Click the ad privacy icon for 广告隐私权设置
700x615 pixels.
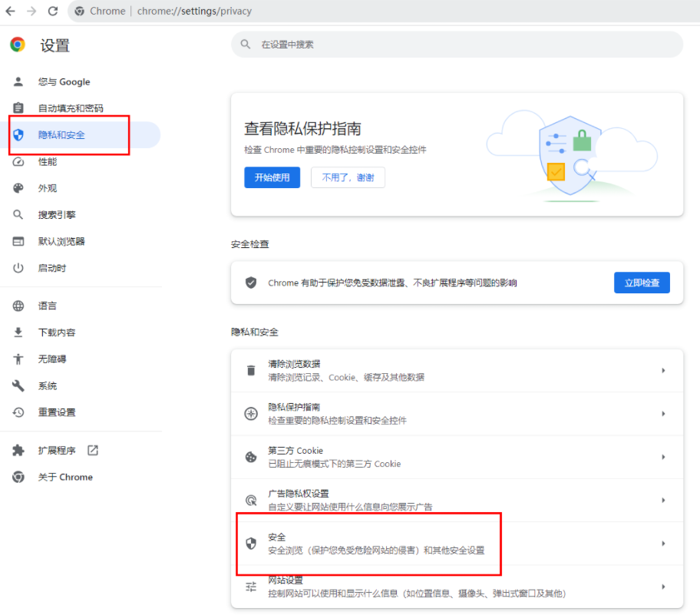coord(251,501)
